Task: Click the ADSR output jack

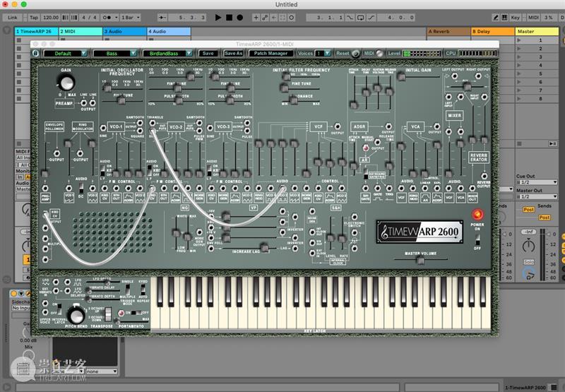Action: [x=388, y=126]
